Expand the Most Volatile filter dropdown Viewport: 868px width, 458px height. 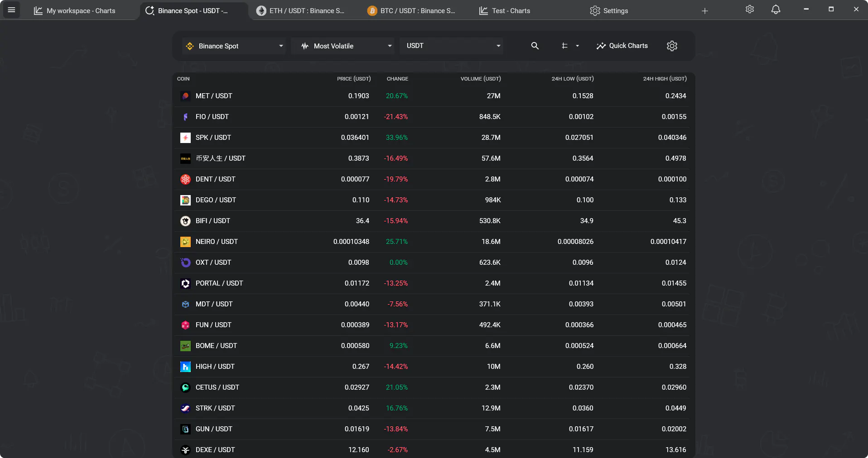[x=342, y=46]
